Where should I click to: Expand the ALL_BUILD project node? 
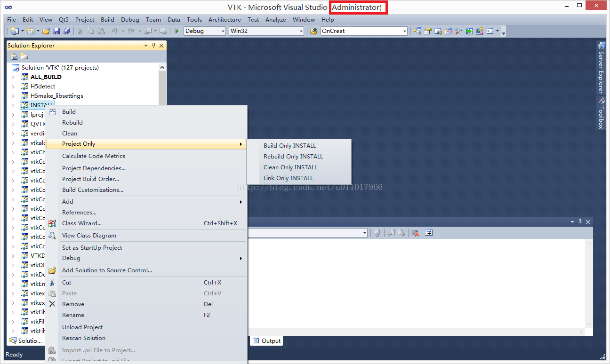click(x=13, y=77)
